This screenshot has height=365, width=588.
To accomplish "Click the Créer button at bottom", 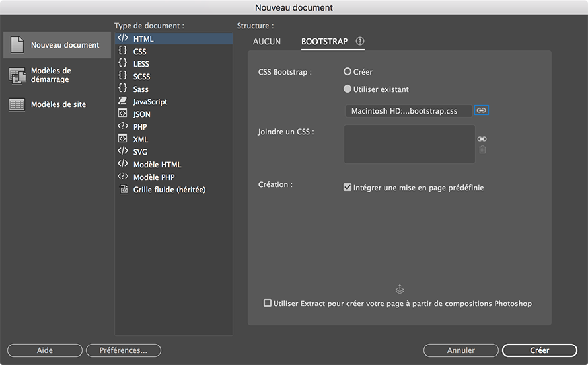I will [x=534, y=350].
